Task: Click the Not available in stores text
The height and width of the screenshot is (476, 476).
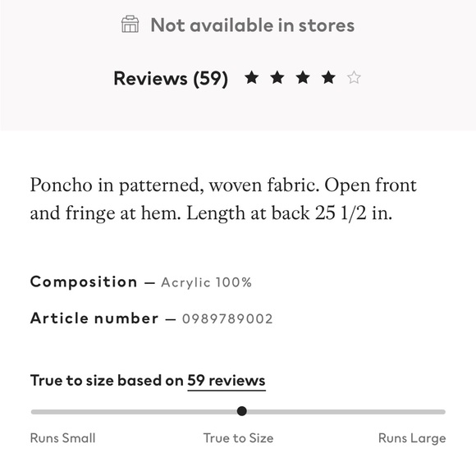Action: pyautogui.click(x=253, y=25)
